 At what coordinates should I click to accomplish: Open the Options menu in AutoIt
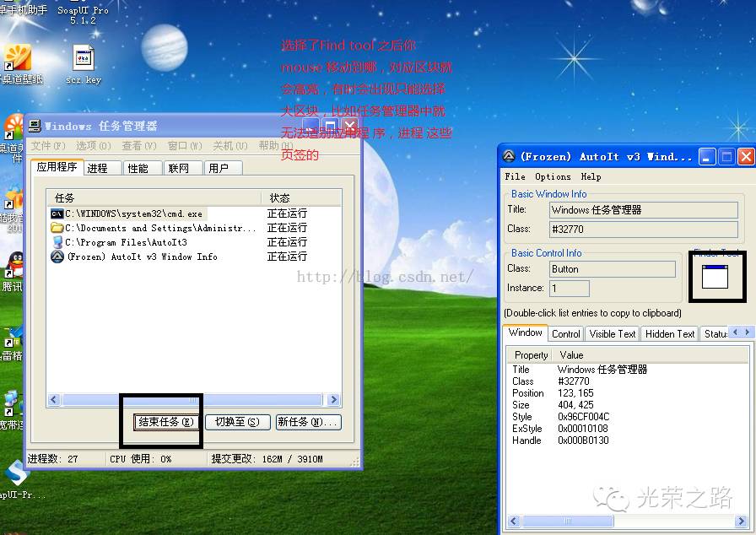(x=553, y=176)
